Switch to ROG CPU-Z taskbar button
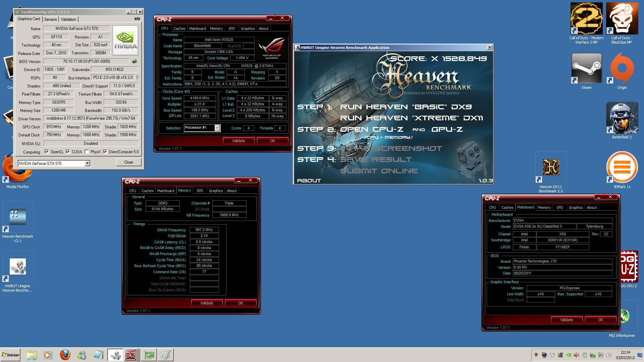This screenshot has width=644, height=362. [x=131, y=355]
